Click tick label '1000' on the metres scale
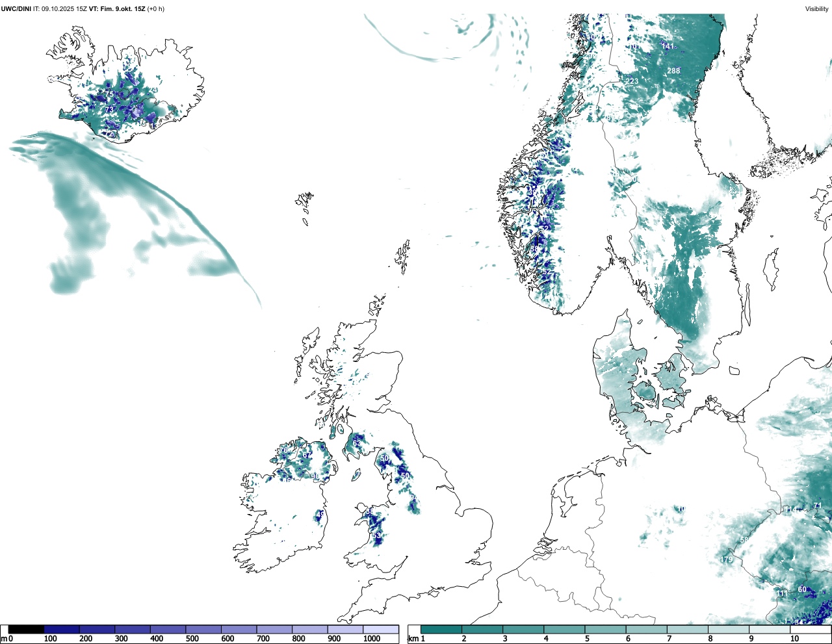Screen dimensions: 832x644 point(372,639)
